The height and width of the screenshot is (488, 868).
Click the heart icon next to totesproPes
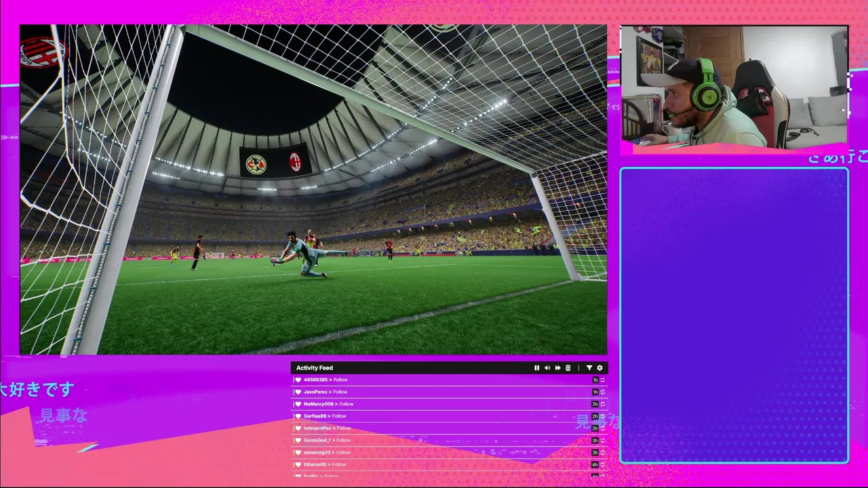click(x=298, y=428)
